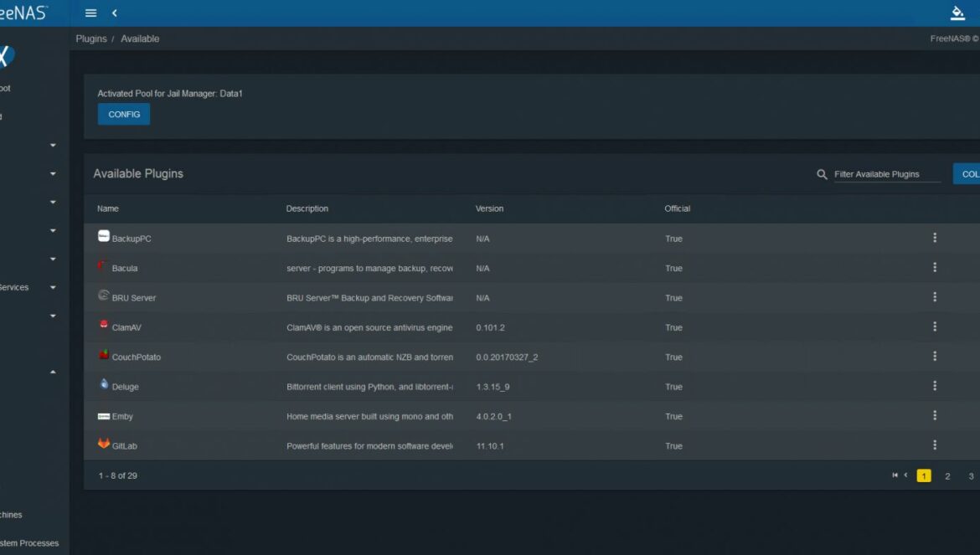
Task: Click version 11.10.1 cell
Action: tap(490, 445)
